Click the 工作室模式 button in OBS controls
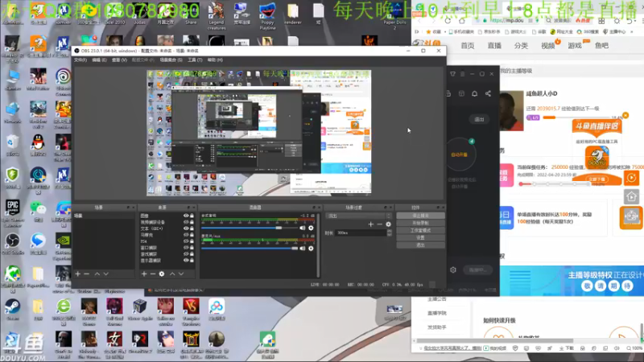644x362 pixels. [420, 230]
